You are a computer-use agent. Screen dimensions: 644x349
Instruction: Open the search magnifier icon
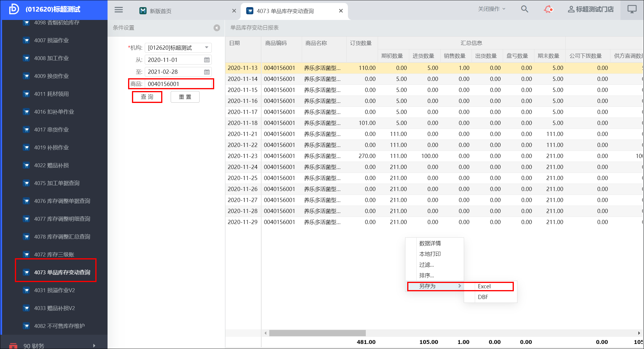point(525,9)
